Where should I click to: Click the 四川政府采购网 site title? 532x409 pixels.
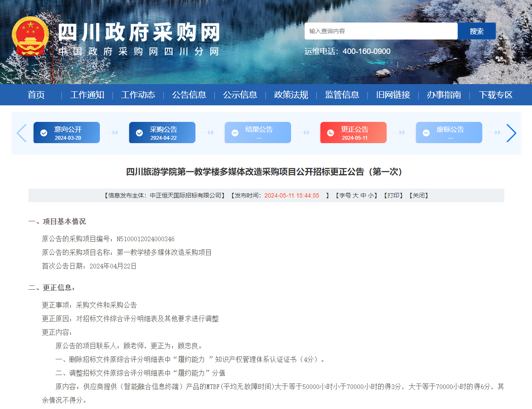[139, 32]
